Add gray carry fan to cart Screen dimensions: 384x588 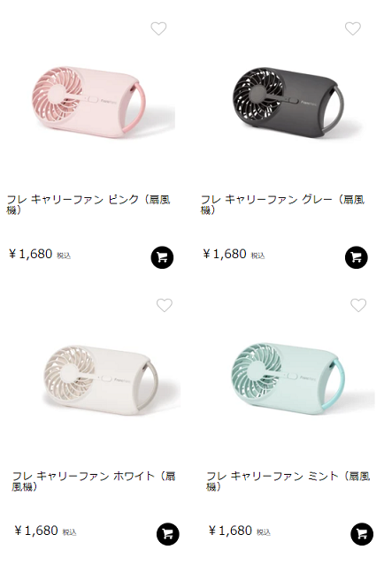coord(357,257)
